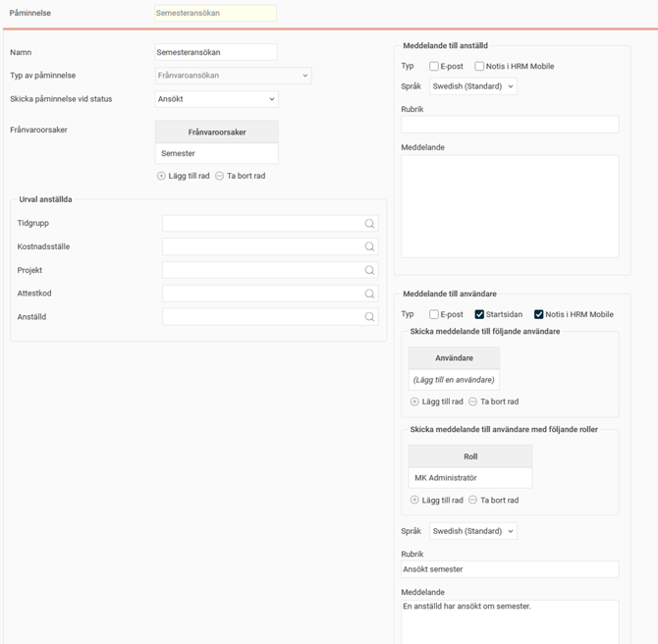This screenshot has height=644, width=658.
Task: Open Språk dropdown in Meddelande till anställd
Action: coord(472,86)
